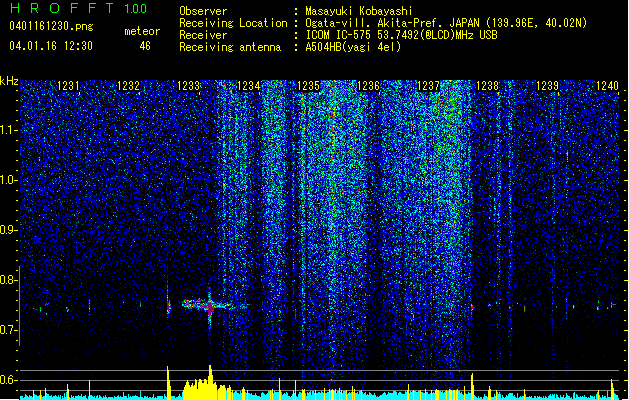Click the 0.8 kHz frequency label
Viewport: 629px width, 400px height.
[9, 280]
